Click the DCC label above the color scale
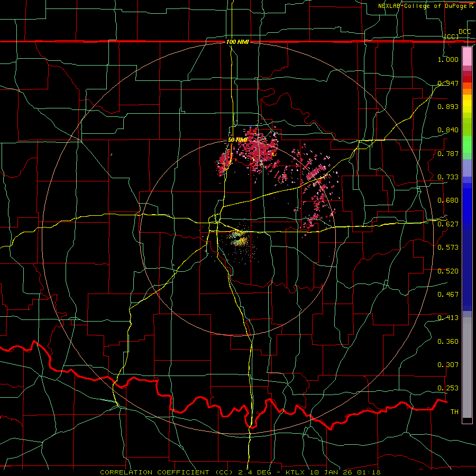The image size is (476, 476). tap(464, 32)
